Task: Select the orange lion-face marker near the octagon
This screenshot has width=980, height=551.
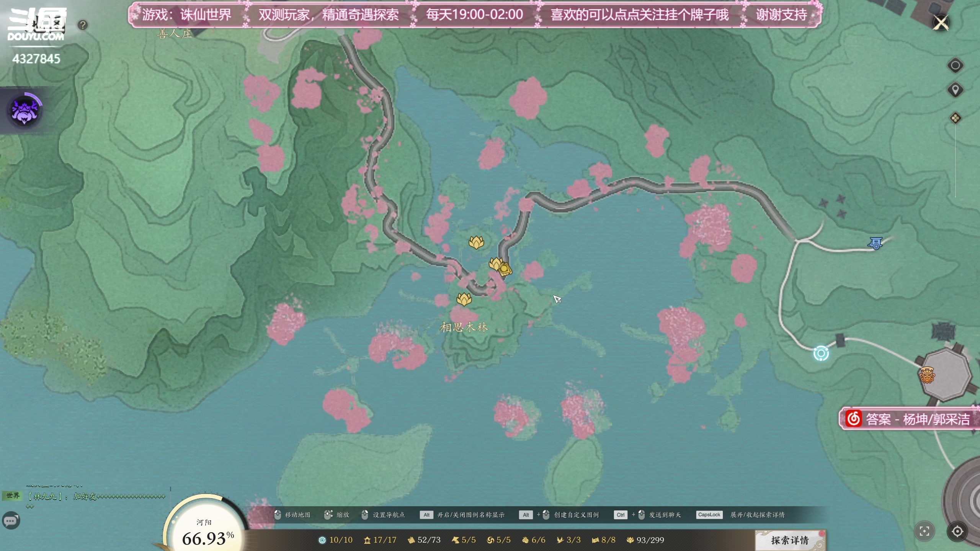Action: 927,375
